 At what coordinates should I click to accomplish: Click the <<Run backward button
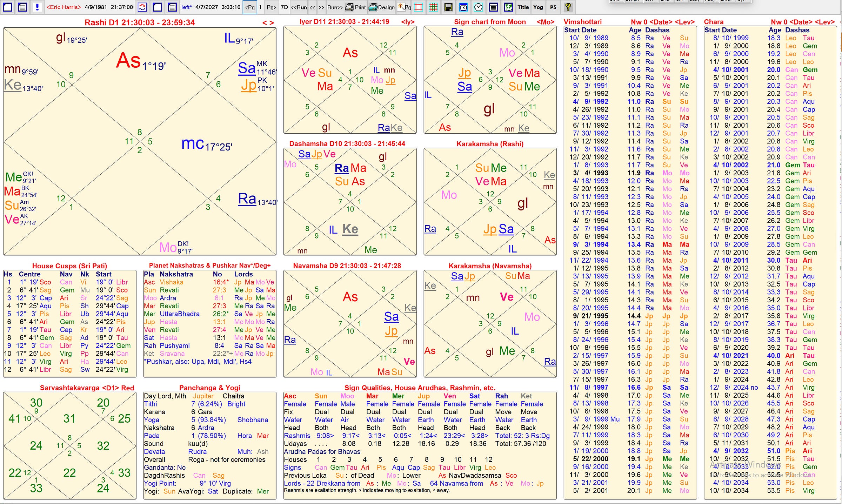299,7
